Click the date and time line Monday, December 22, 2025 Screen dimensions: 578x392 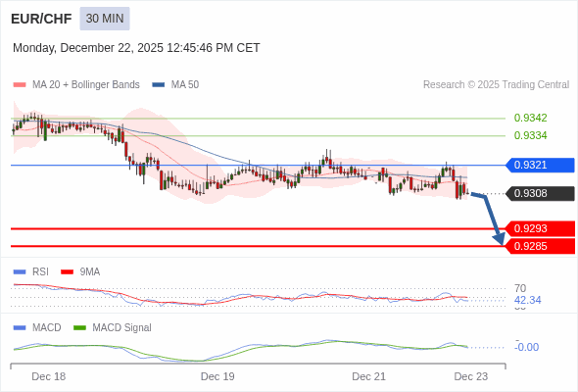(136, 48)
